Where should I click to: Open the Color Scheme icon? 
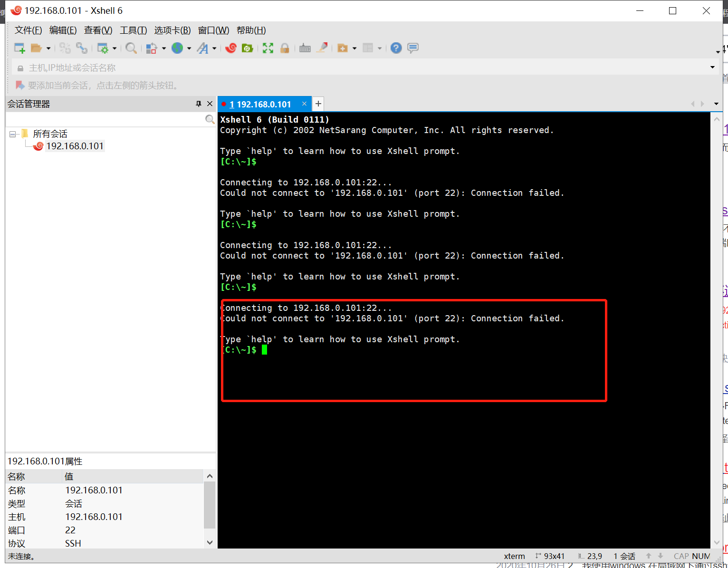[x=152, y=48]
